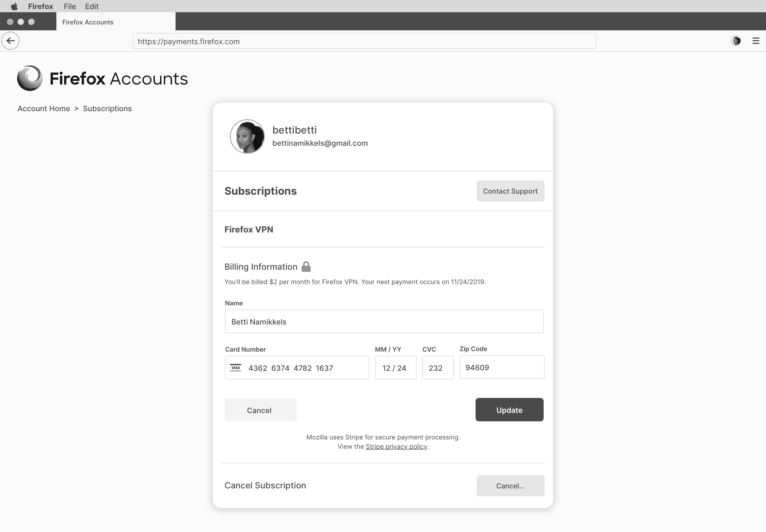Viewport: 766px width, 532px height.
Task: Open the Edit menu
Action: (x=92, y=6)
